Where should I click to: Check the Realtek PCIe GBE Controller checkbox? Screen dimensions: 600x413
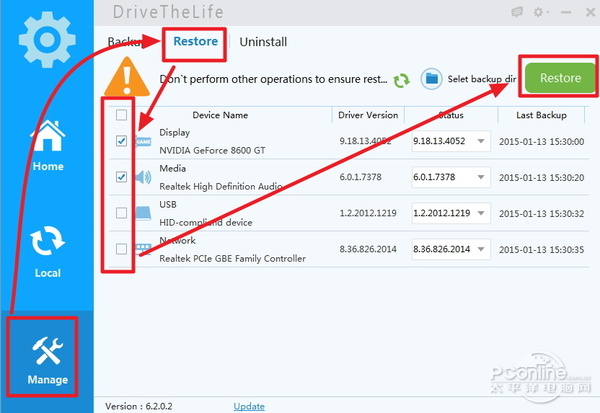click(x=121, y=249)
